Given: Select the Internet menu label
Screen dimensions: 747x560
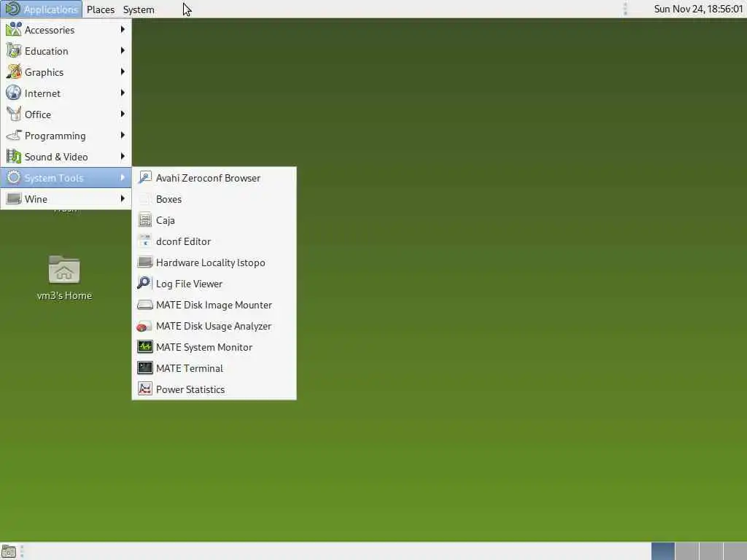Looking at the screenshot, I should coord(42,93).
